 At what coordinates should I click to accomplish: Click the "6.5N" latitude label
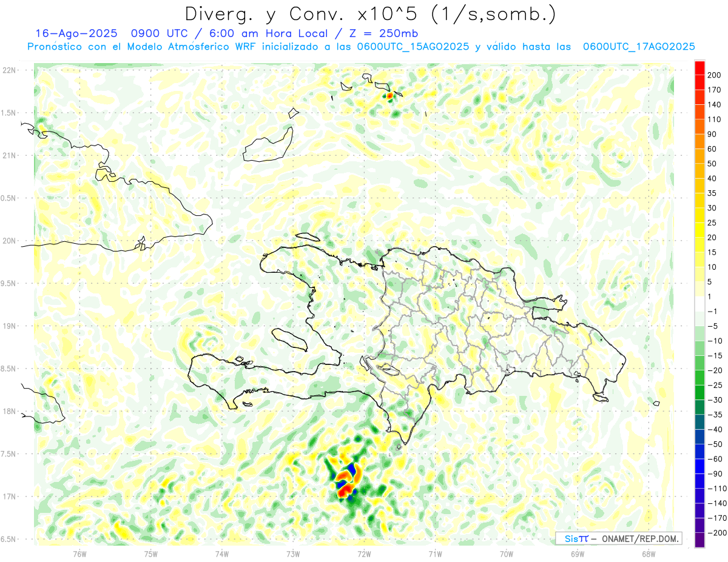9,540
